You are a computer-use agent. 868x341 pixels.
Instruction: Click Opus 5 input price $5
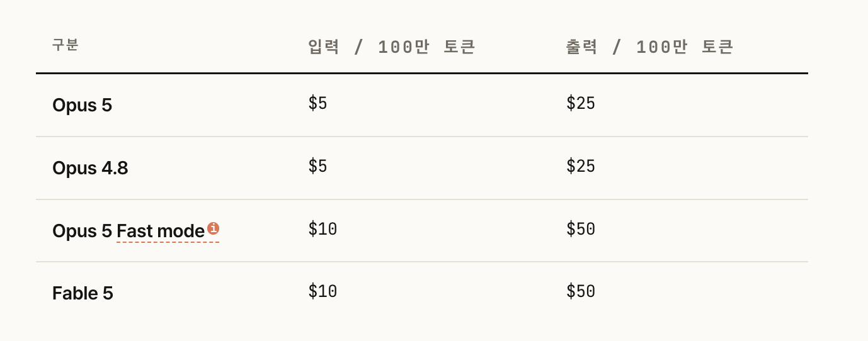(x=317, y=104)
